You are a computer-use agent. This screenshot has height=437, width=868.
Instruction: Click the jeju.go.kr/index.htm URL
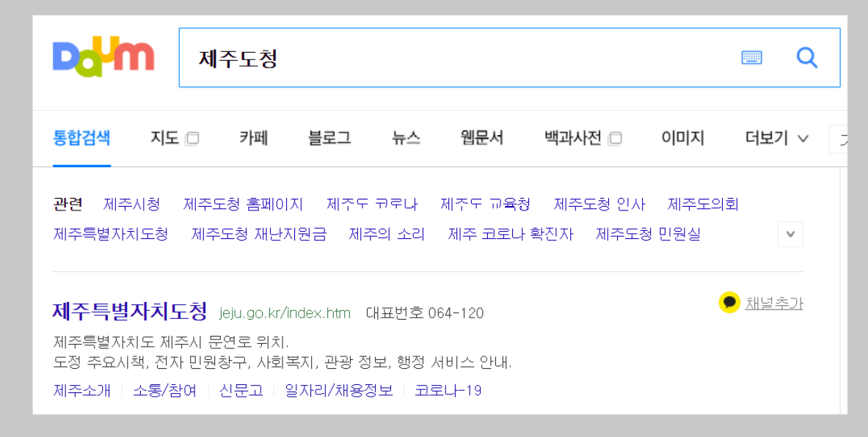285,313
